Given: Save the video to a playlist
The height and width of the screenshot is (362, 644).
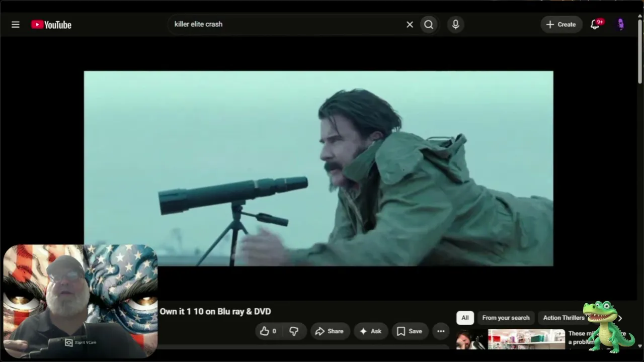Looking at the screenshot, I should pos(410,331).
